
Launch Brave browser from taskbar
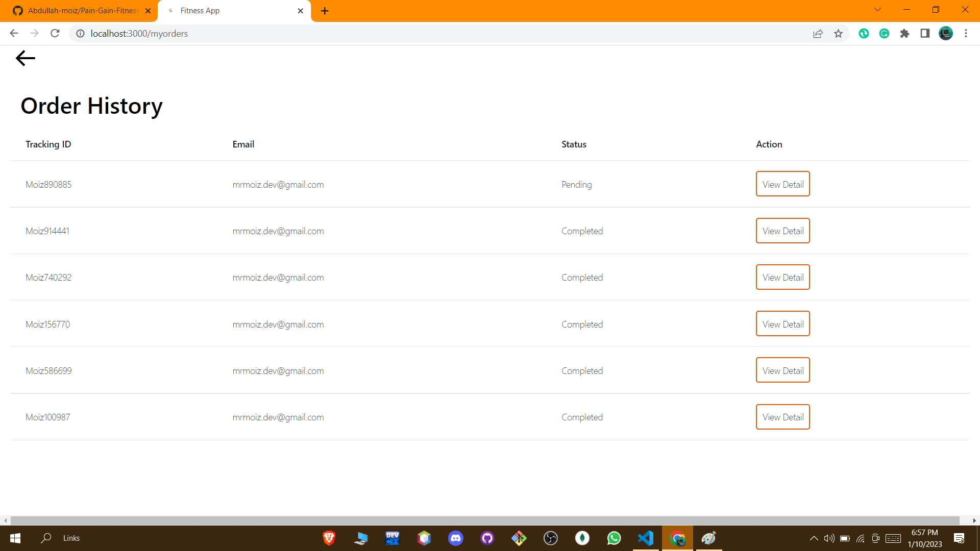(329, 538)
